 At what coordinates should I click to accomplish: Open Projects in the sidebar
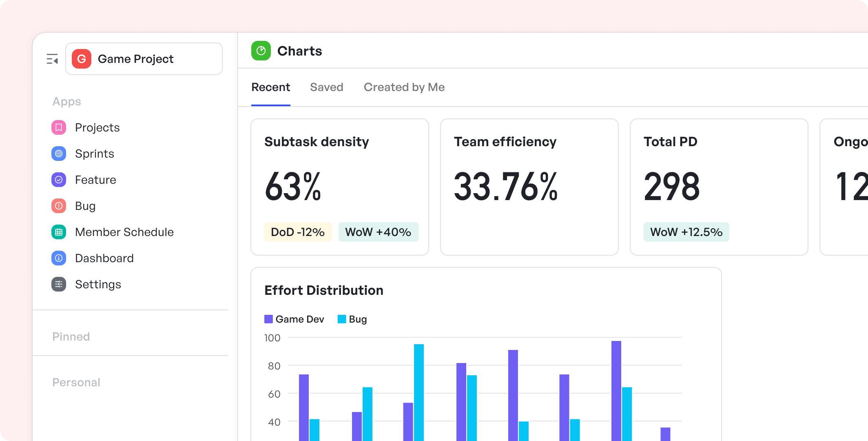(x=97, y=127)
